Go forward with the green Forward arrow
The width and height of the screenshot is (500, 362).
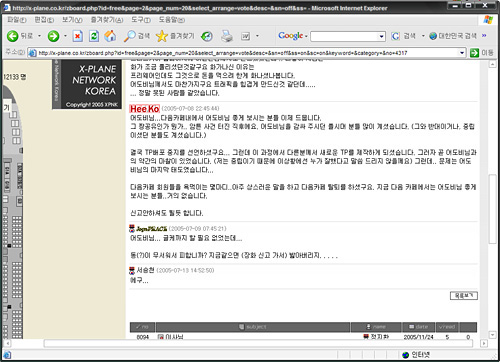tap(53, 36)
